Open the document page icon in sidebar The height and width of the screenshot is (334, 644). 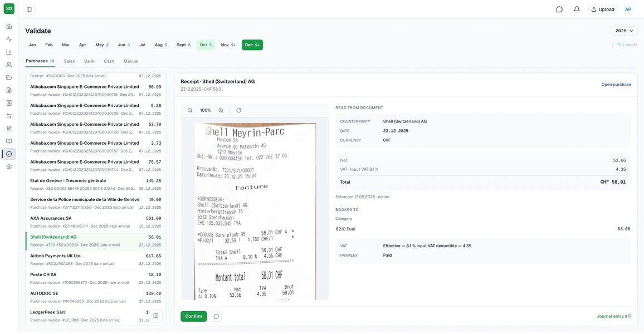pos(9,90)
